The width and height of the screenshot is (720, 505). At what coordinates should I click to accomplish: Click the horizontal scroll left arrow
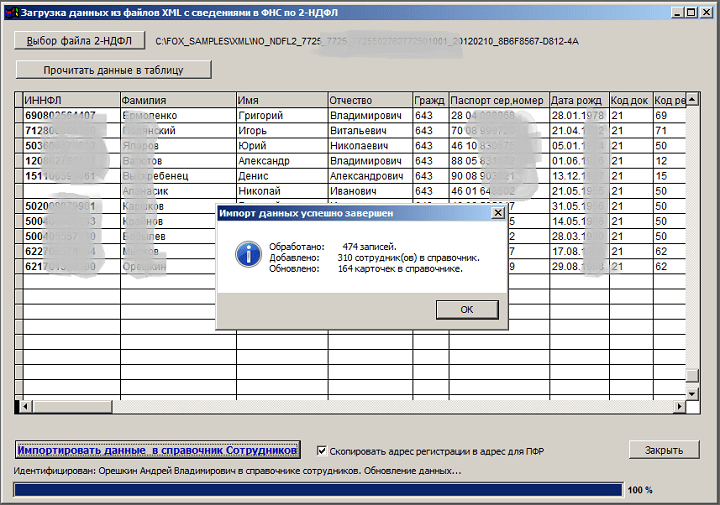(x=25, y=406)
